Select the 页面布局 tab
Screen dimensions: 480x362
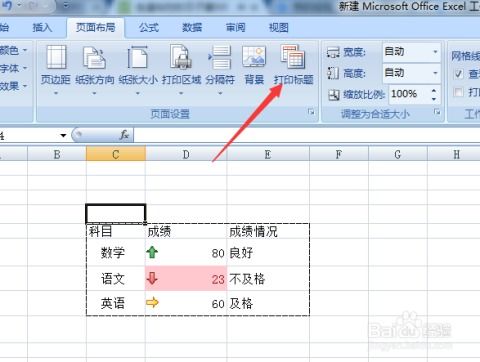tap(96, 28)
